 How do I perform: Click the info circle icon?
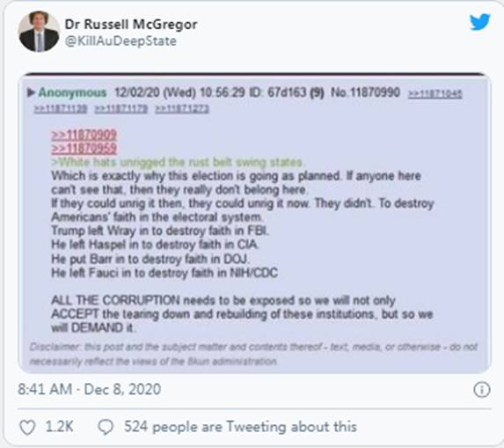click(481, 389)
